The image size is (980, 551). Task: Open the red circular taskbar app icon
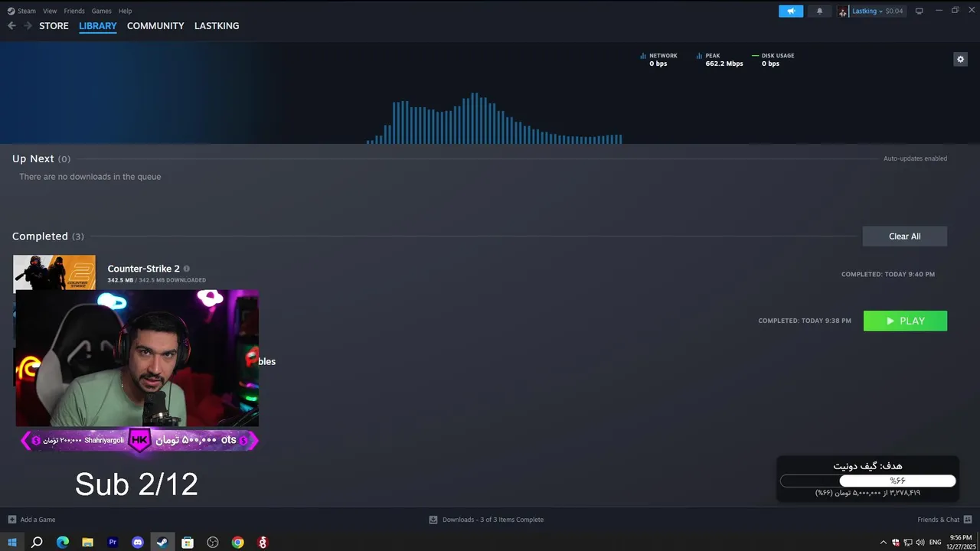click(x=263, y=543)
